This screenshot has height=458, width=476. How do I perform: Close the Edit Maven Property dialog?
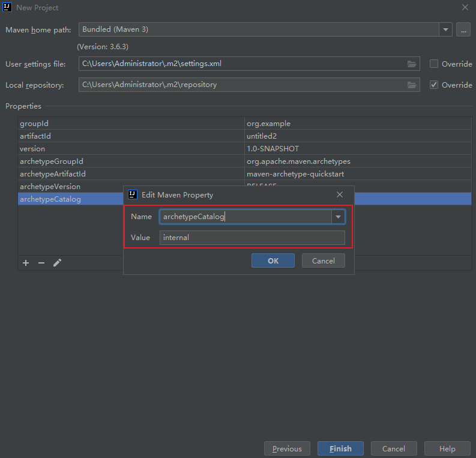[340, 194]
